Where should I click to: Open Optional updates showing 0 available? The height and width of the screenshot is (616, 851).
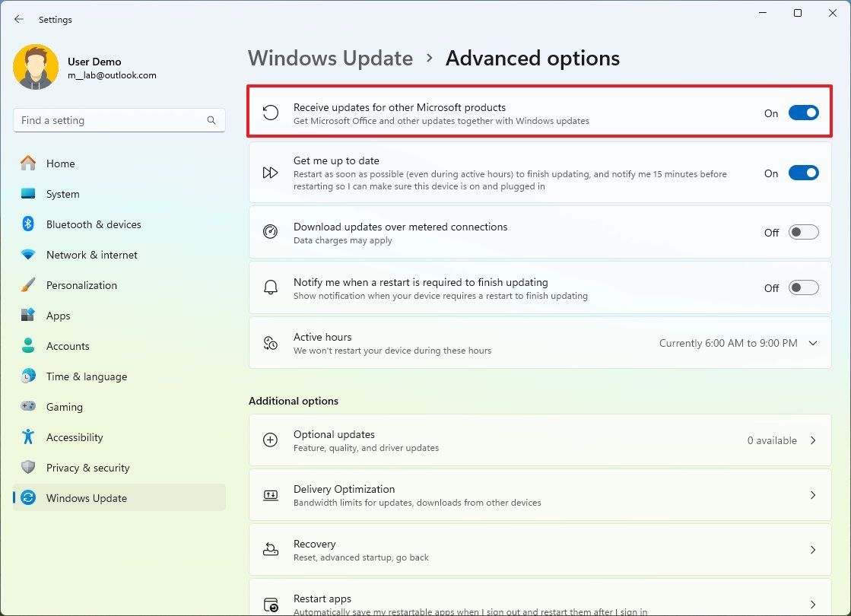click(x=540, y=440)
